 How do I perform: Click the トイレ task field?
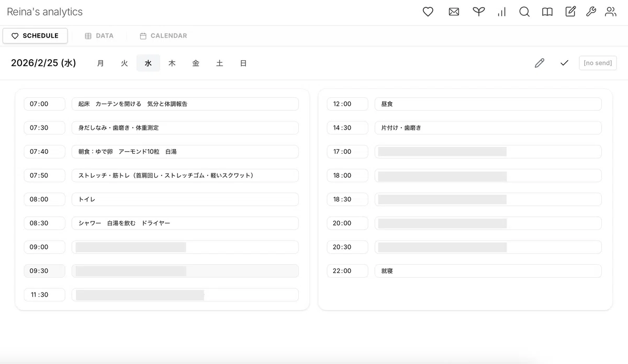tap(185, 199)
